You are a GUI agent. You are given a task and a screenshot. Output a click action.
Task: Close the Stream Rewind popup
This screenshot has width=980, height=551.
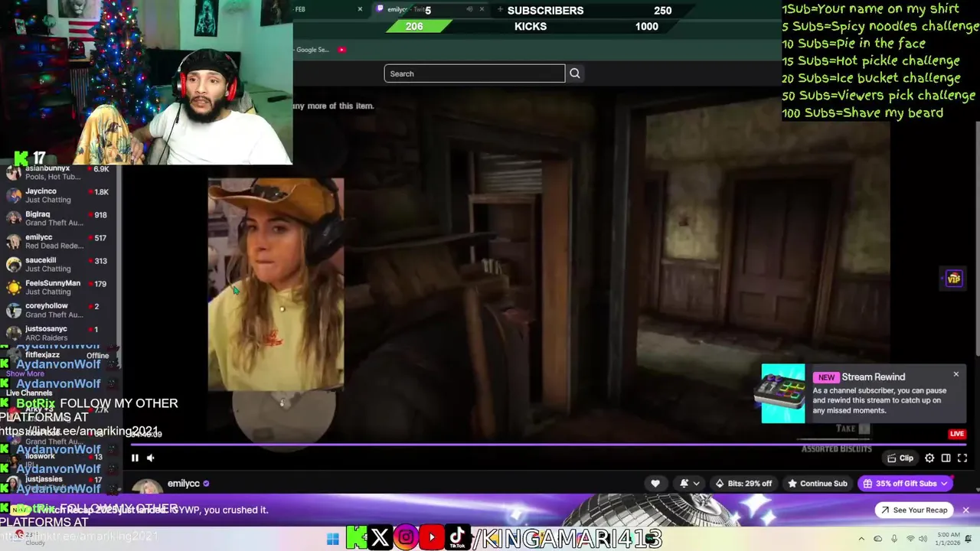(x=955, y=374)
